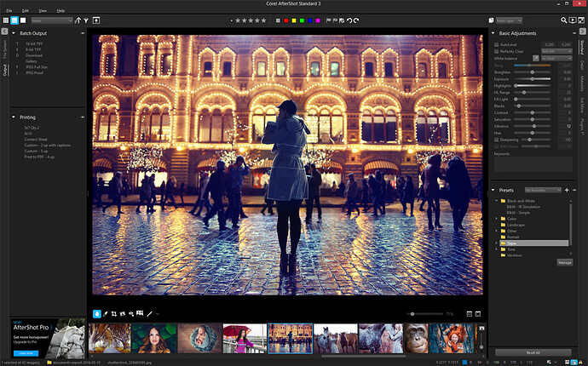Switch to thumbnail grid view
Viewport: 588px width, 366px height.
[7, 20]
